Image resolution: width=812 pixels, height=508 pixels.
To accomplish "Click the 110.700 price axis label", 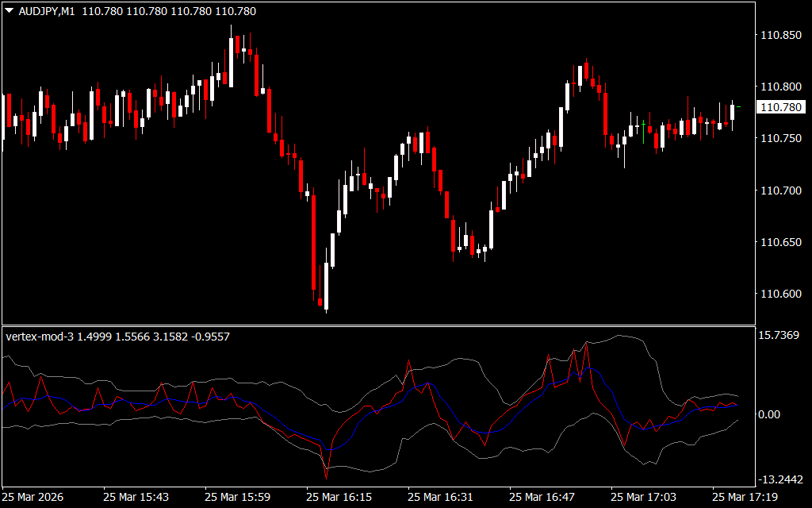I will [x=780, y=190].
